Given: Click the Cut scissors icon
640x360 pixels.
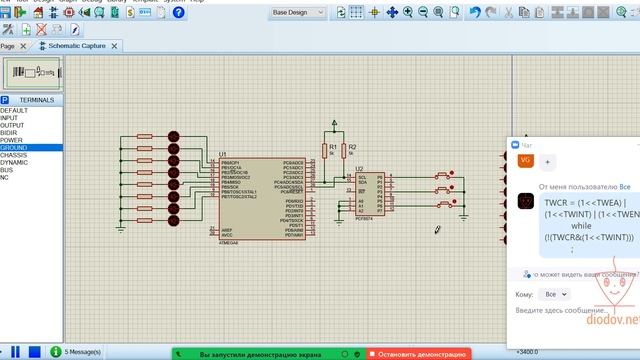Looking at the screenshot, I should pyautogui.click(x=509, y=13).
